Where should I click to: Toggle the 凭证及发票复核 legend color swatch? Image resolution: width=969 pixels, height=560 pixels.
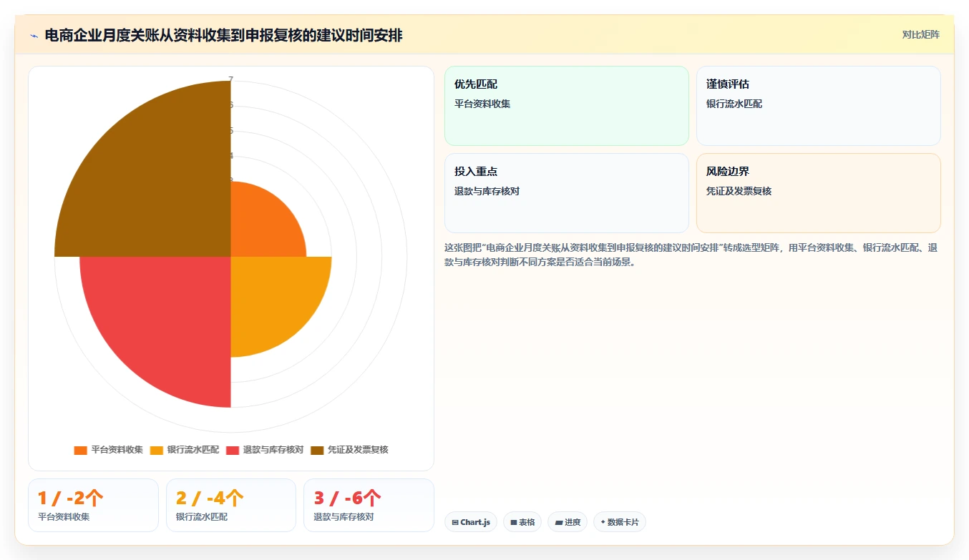pyautogui.click(x=317, y=450)
